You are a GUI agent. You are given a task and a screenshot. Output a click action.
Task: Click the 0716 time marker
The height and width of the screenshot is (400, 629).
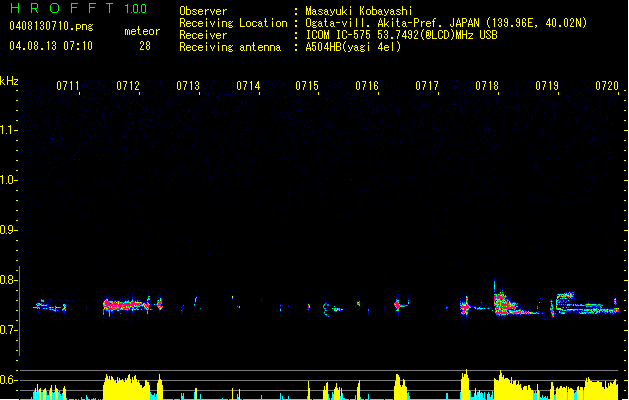coord(367,86)
